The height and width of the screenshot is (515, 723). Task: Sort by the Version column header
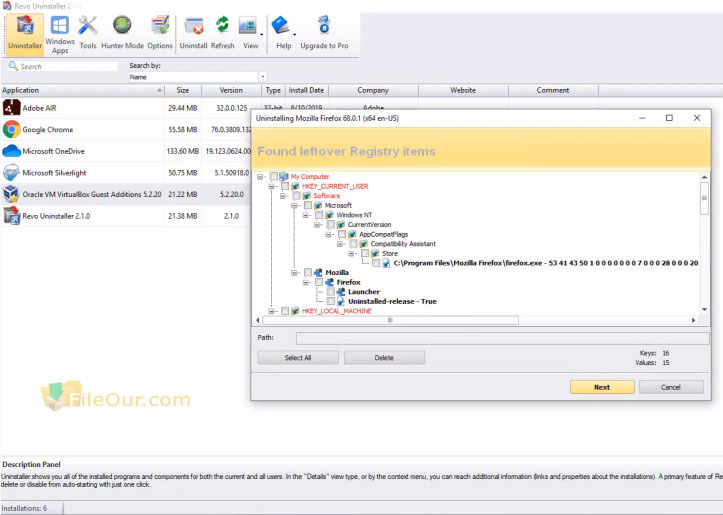click(231, 90)
